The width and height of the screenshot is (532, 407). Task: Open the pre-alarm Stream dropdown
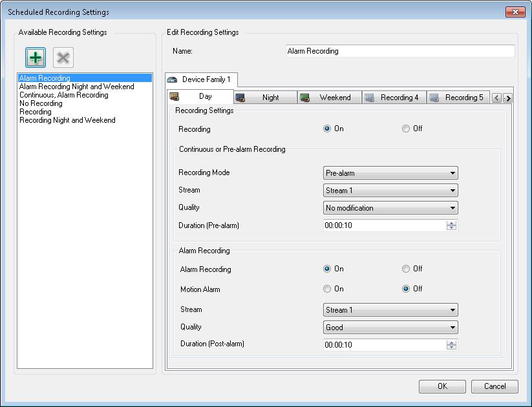[x=390, y=191]
